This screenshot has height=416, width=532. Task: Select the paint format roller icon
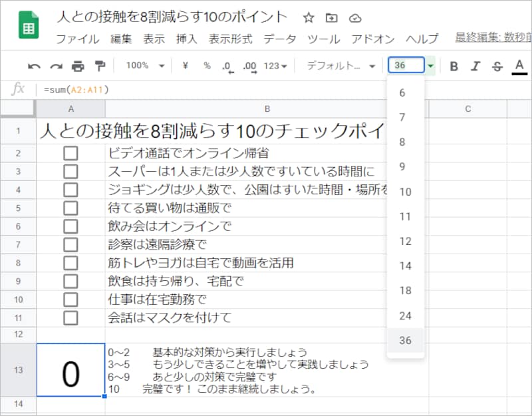pyautogui.click(x=100, y=66)
